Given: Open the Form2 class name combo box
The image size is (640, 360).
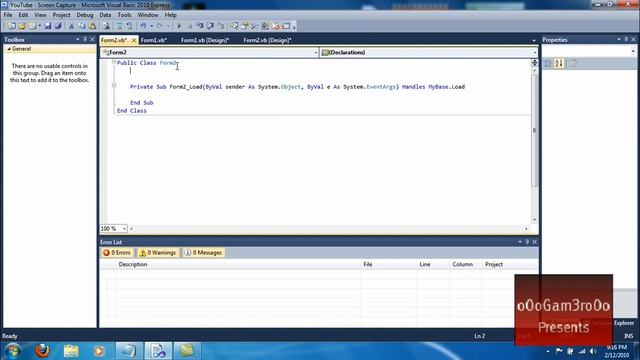Looking at the screenshot, I should coord(209,52).
